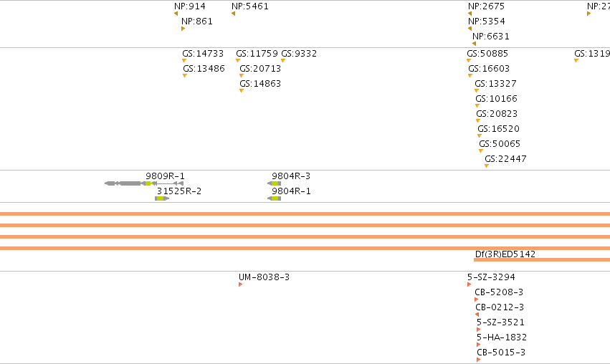Image resolution: width=610 pixels, height=364 pixels.
Task: Open the GS:50065 feature label
Action: click(500, 144)
